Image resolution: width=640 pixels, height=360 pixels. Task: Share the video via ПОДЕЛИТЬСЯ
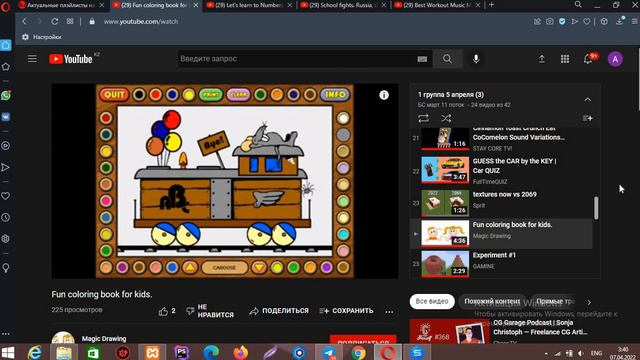pyautogui.click(x=279, y=311)
